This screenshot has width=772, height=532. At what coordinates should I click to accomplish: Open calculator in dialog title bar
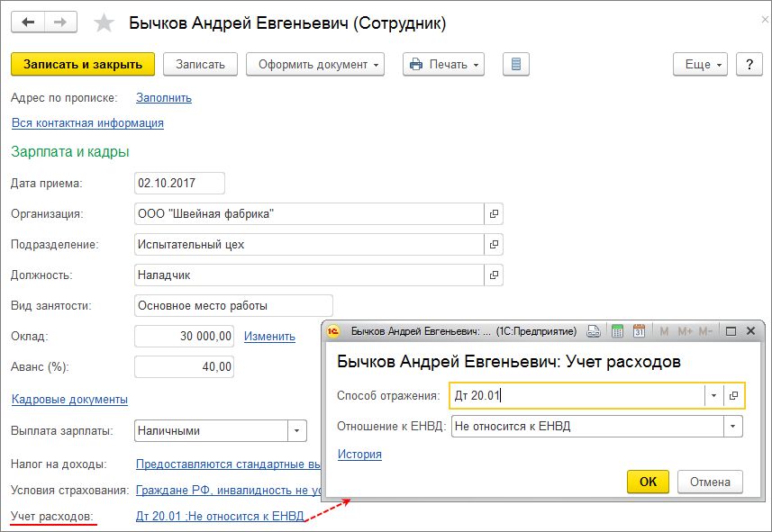point(617,331)
